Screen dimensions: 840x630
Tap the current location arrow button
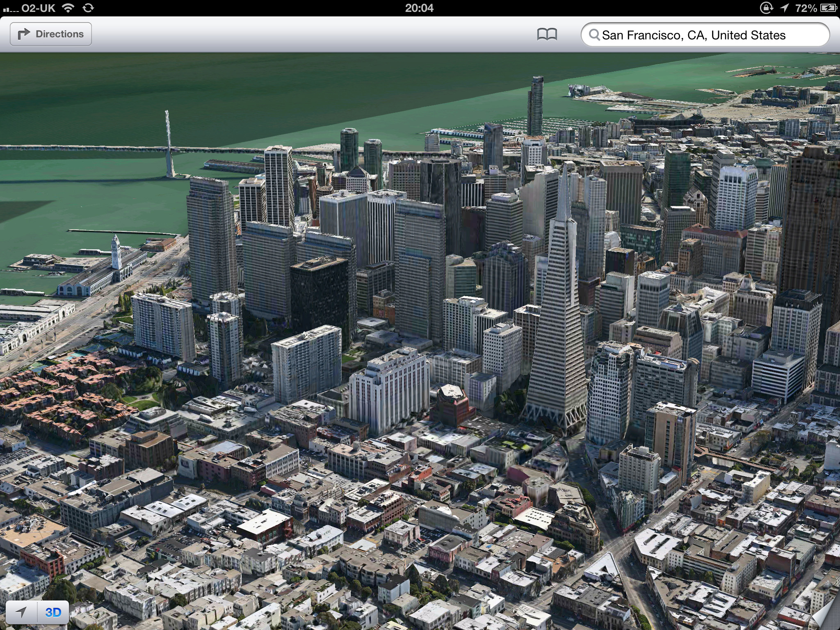[21, 612]
